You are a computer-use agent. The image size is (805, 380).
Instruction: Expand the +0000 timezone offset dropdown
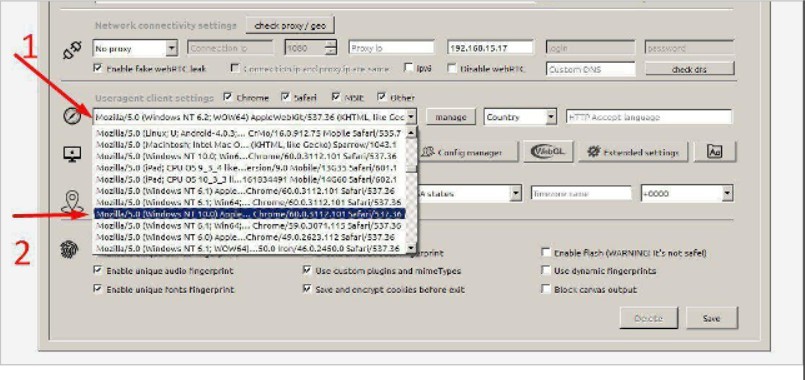pyautogui.click(x=687, y=194)
